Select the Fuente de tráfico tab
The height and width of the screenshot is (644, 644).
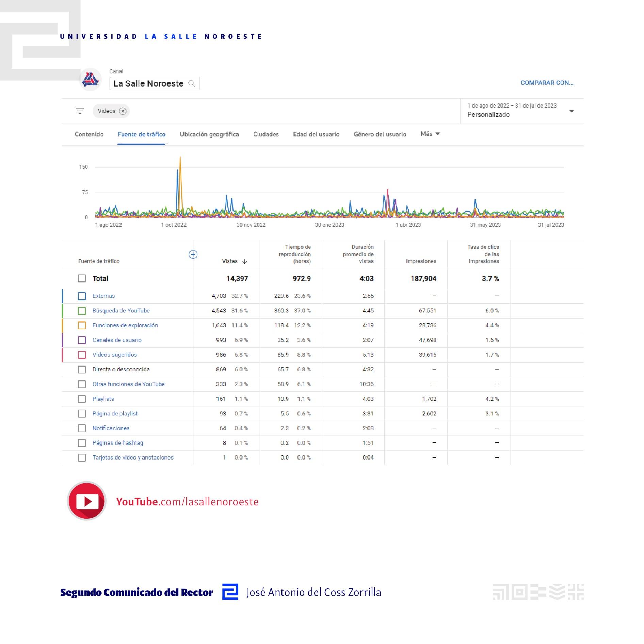142,134
